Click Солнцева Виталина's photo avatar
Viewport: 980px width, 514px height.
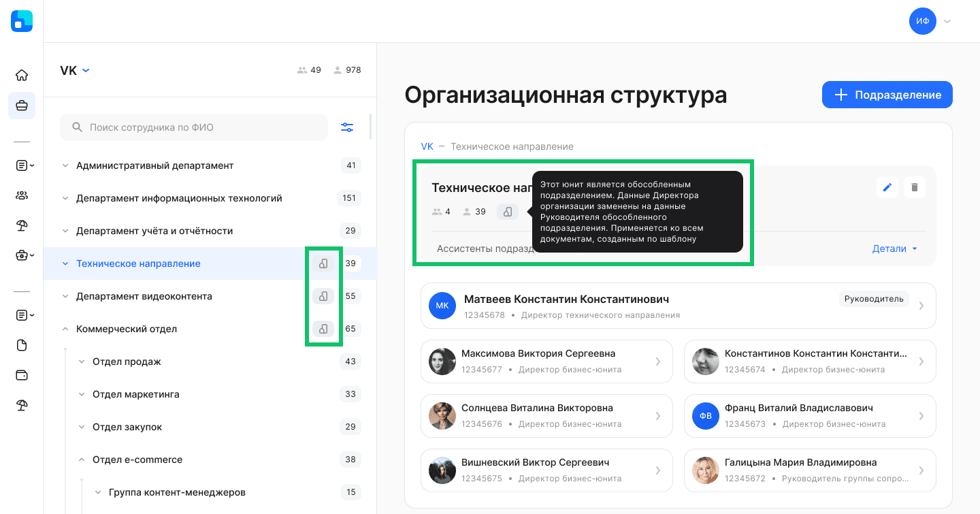442,415
